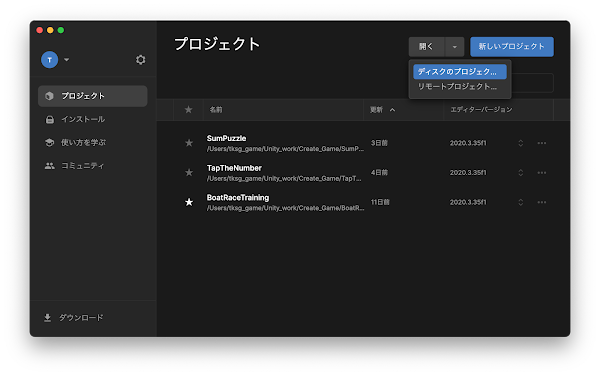Select the プロジェクト sidebar item
Image resolution: width=600 pixels, height=376 pixels.
(93, 96)
